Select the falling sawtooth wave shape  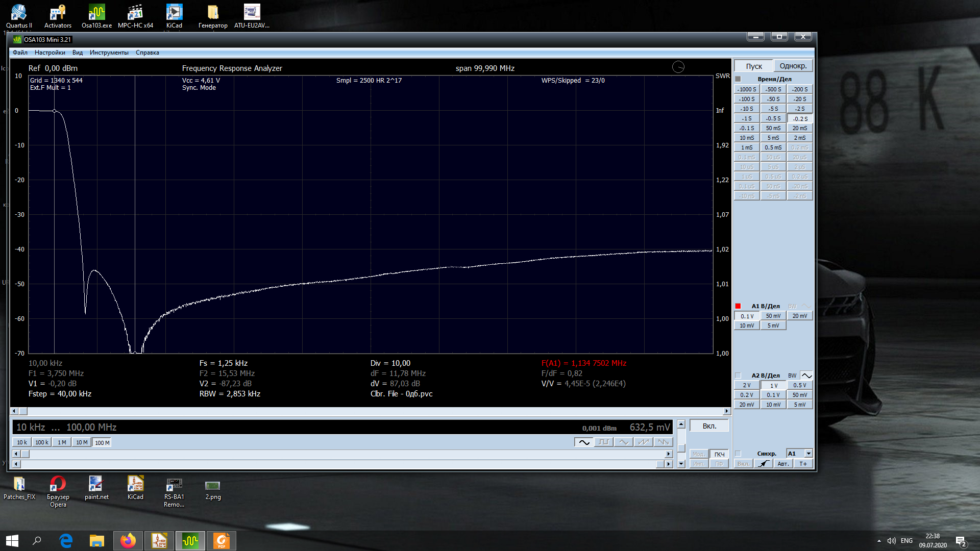click(663, 442)
